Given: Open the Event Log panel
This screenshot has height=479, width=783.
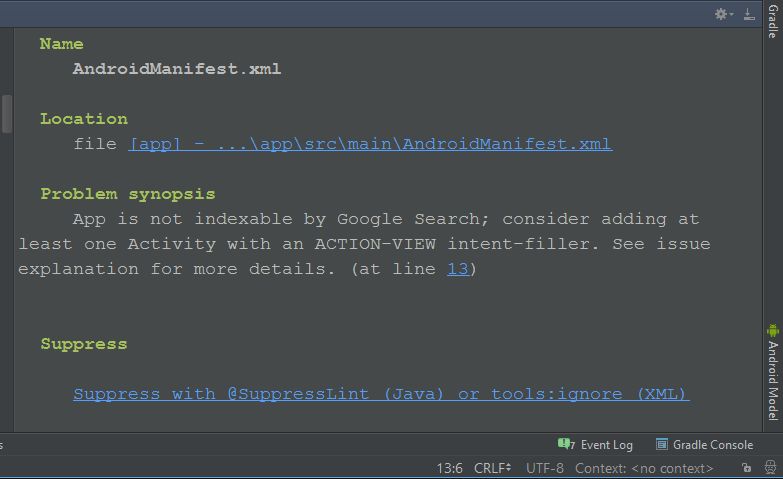Looking at the screenshot, I should (606, 445).
